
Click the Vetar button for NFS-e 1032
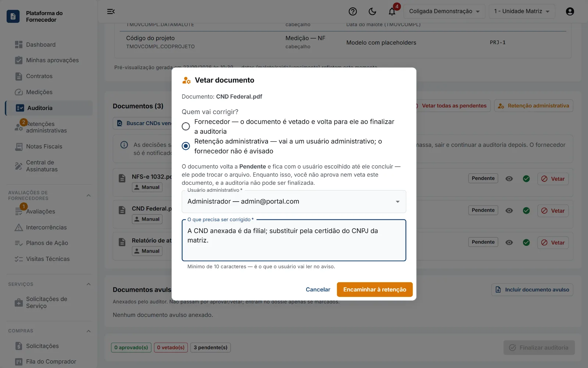pos(553,179)
